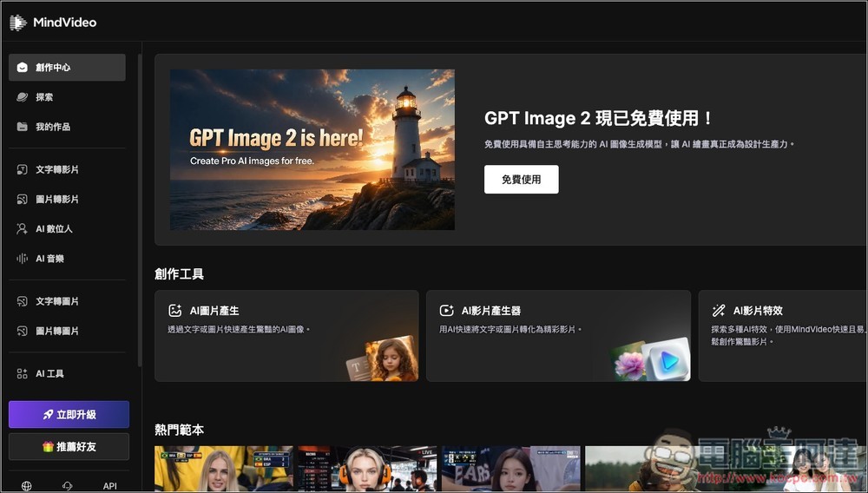Click the 圖片轉影片 icon
868x493 pixels.
coord(23,199)
